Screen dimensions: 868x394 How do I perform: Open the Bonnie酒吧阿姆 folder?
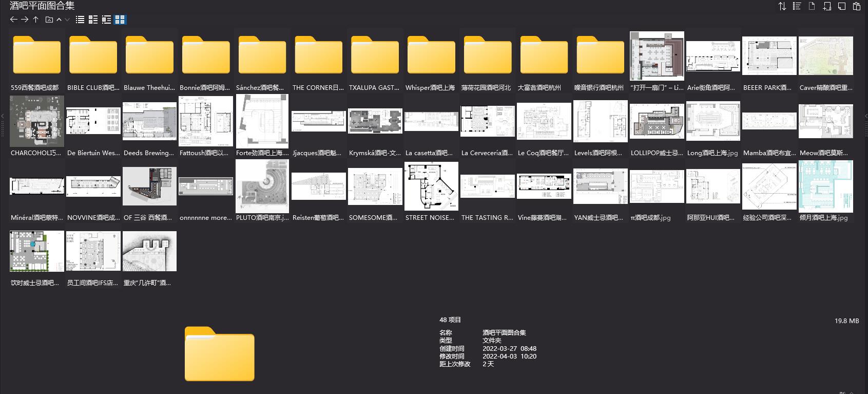pyautogui.click(x=206, y=55)
